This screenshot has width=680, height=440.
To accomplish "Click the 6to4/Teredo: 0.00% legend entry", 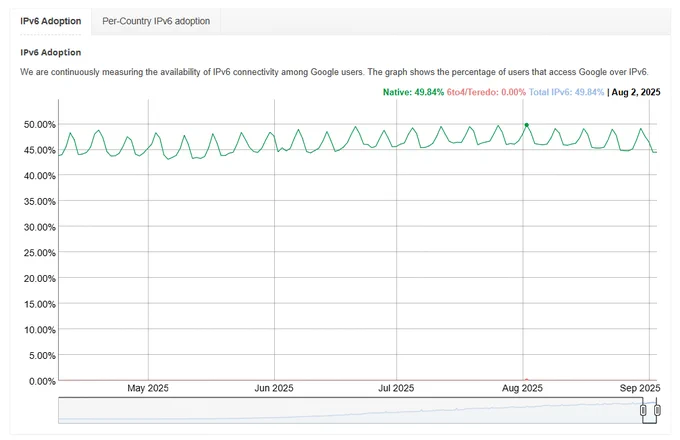I will tap(486, 92).
